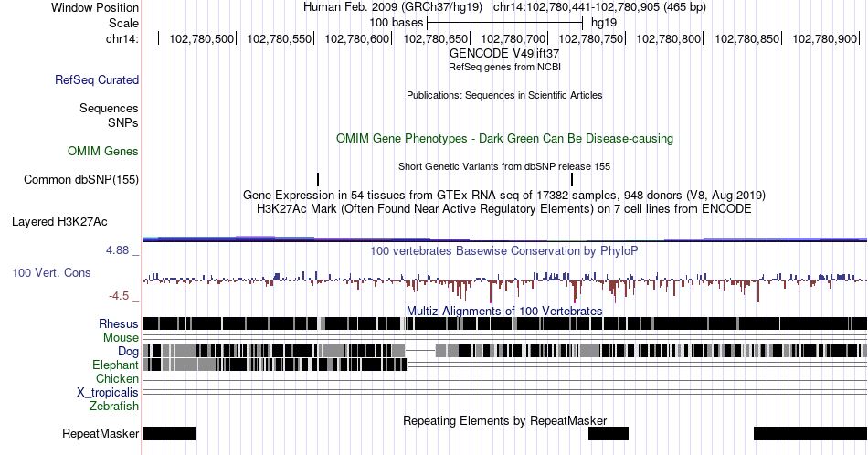Click the 4.88 PhyloP upper axis value
This screenshot has width=868, height=455.
[117, 250]
